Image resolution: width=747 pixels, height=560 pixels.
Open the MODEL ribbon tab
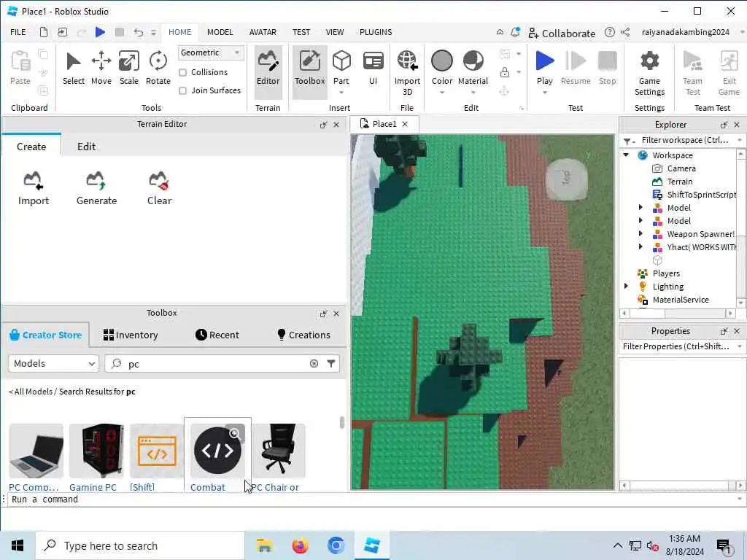(x=220, y=32)
